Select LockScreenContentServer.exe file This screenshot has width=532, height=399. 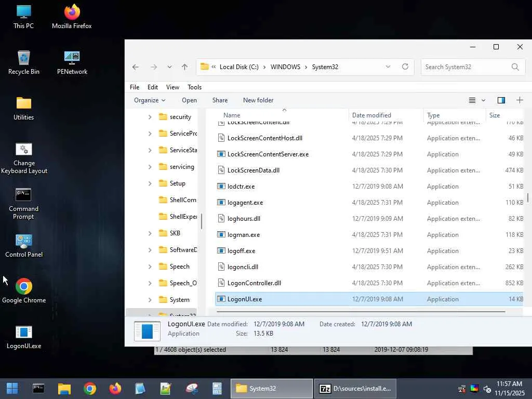369,154
